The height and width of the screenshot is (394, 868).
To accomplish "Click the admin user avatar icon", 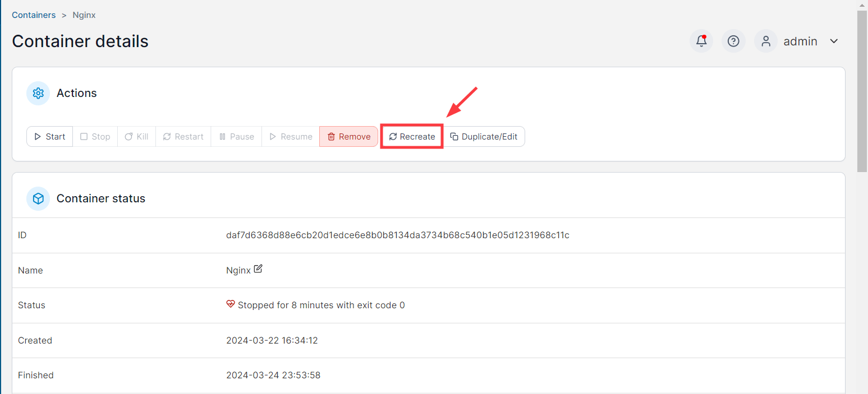I will (765, 41).
